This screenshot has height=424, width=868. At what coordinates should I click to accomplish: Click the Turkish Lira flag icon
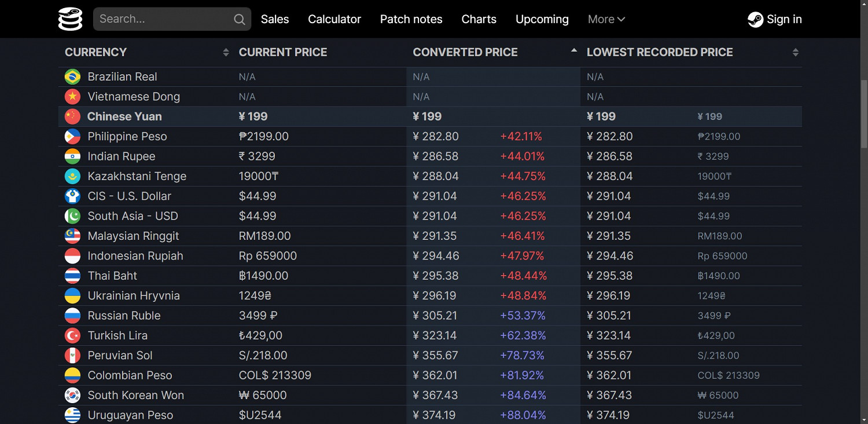[72, 336]
